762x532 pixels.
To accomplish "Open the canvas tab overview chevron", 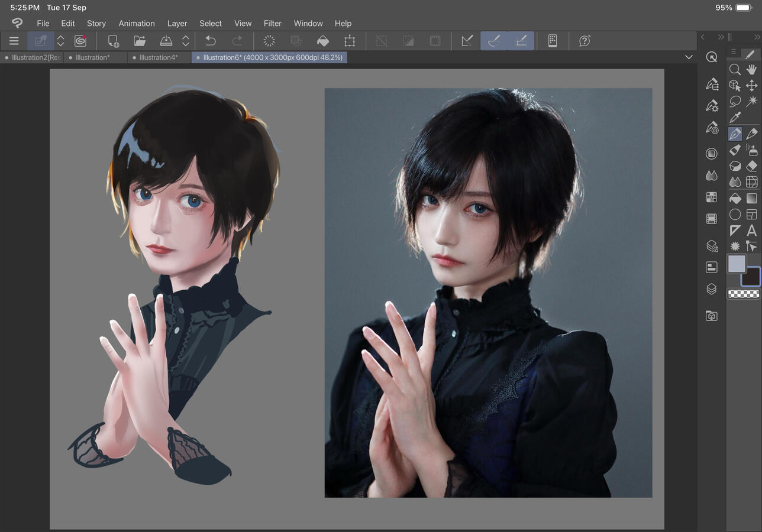I will coord(688,57).
